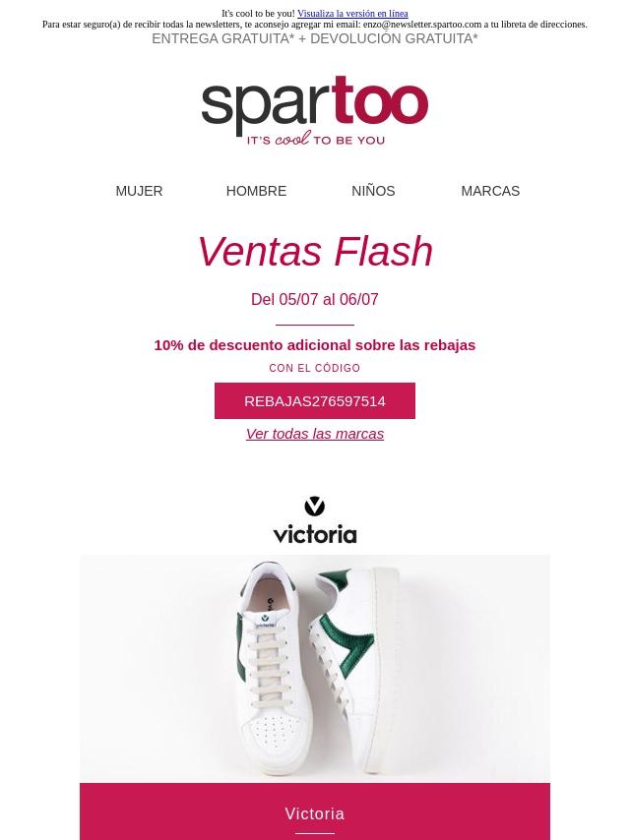Viewport: 630px width, 840px height.
Task: Click the Spartoo logo
Action: click(315, 111)
